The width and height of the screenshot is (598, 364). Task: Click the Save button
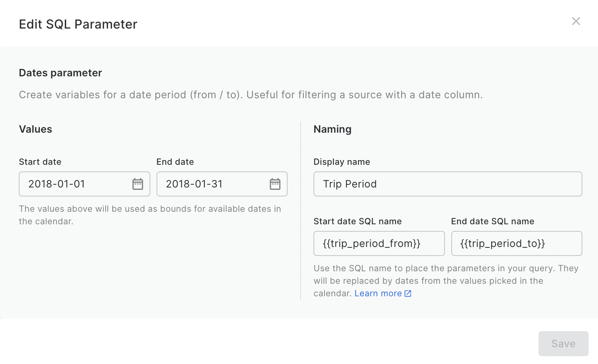[563, 343]
